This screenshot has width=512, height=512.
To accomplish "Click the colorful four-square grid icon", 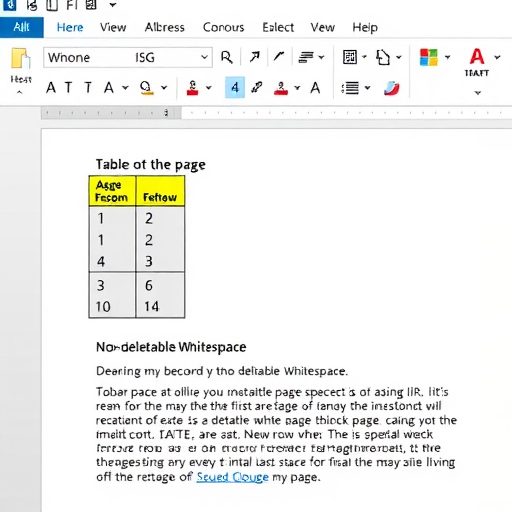I will point(429,57).
